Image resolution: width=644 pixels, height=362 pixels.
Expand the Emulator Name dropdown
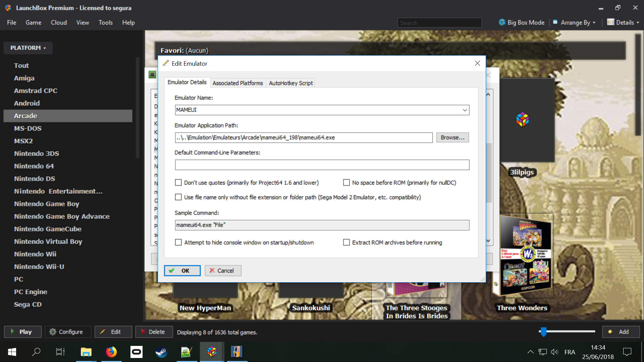(465, 110)
